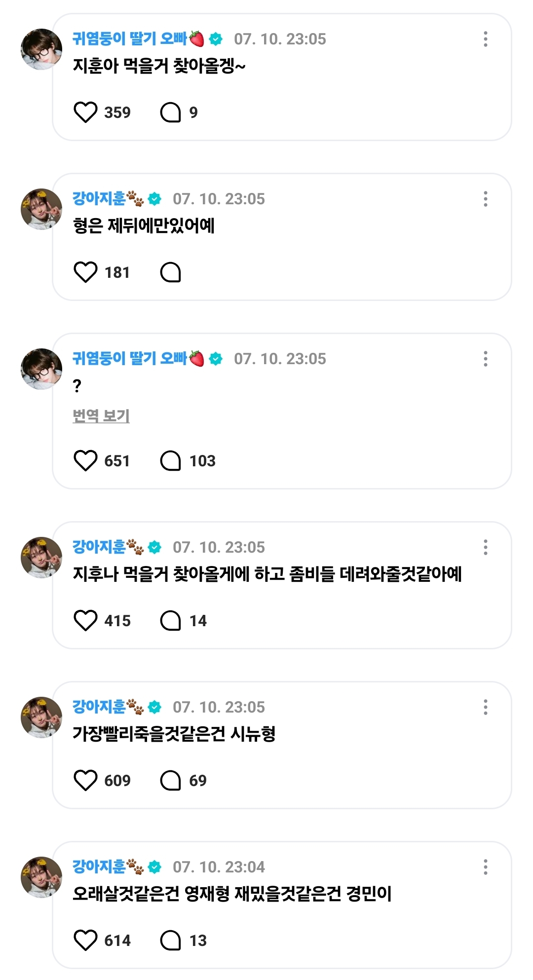Open the three-dot menu of the "?" post
This screenshot has width=533, height=980.
(x=486, y=359)
